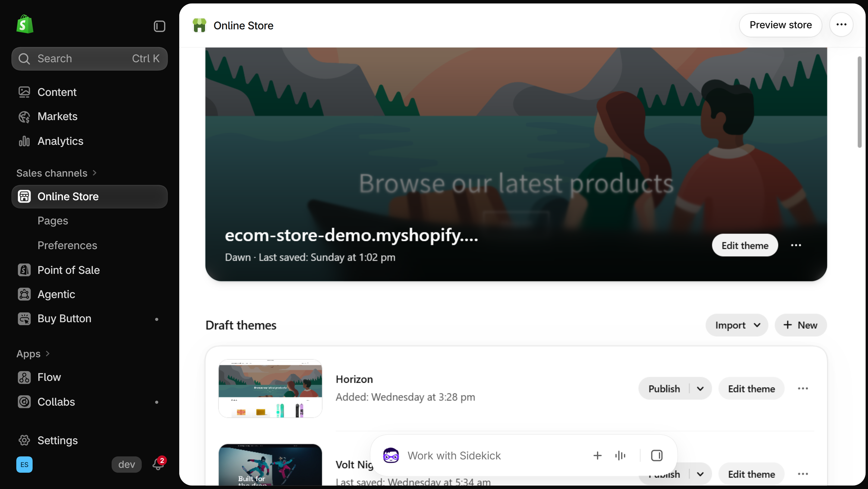Click the Shopify logo icon

tap(25, 24)
